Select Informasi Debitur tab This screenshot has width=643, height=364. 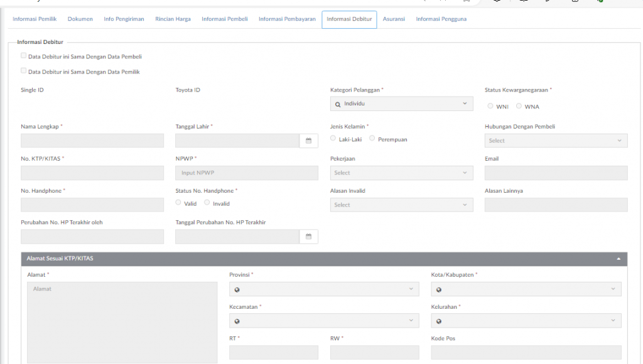pyautogui.click(x=349, y=19)
